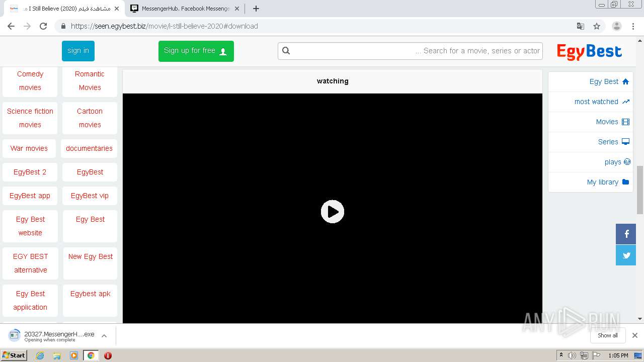This screenshot has width=644, height=362.
Task: Open Science fiction movies link
Action: [30, 118]
